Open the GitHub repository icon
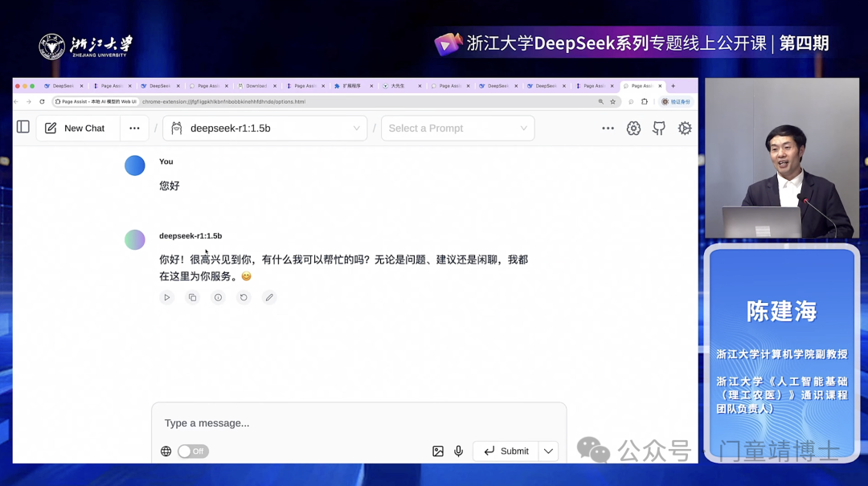Viewport: 868px width, 486px height. (x=659, y=128)
